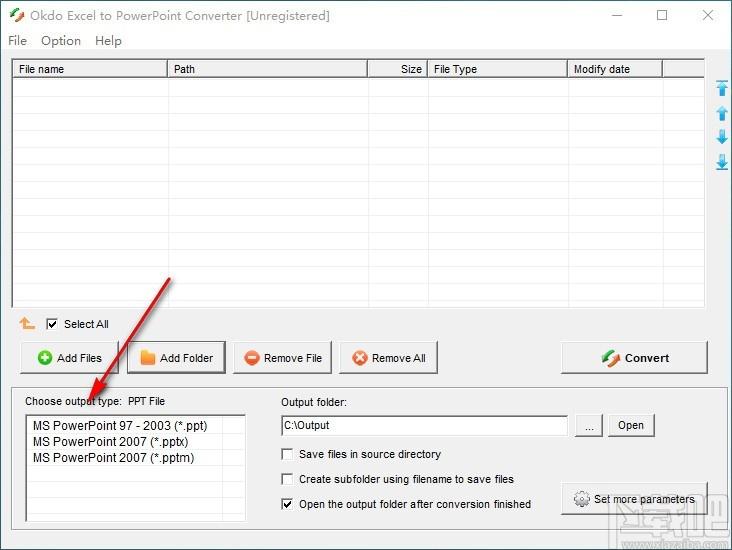Enable Save files in source directory
732x550 pixels.
(287, 454)
